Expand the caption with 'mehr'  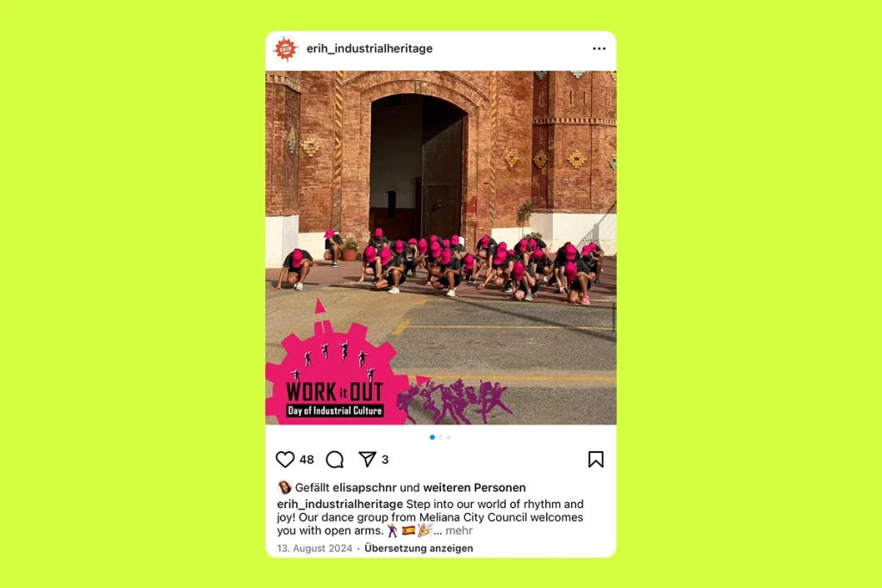pyautogui.click(x=459, y=530)
